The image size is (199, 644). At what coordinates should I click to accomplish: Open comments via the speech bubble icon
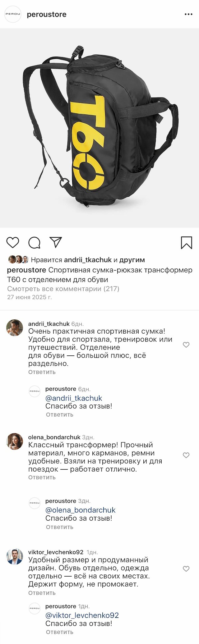pos(34,243)
